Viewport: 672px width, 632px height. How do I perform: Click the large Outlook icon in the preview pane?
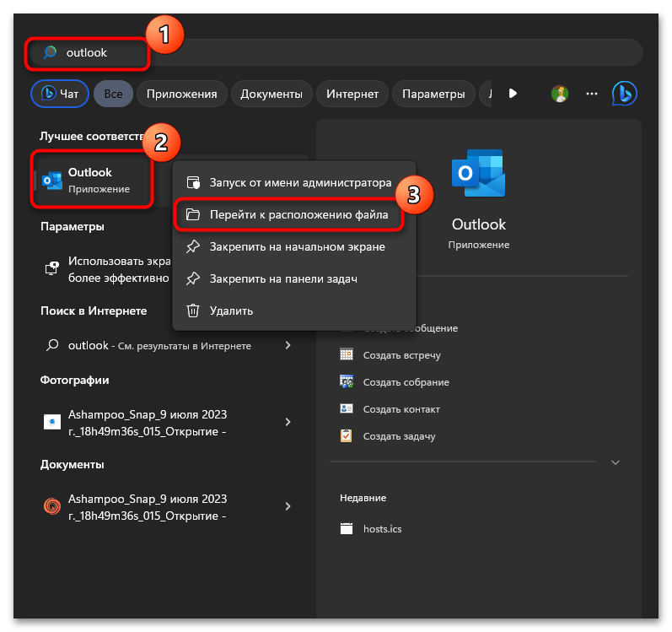pyautogui.click(x=479, y=174)
